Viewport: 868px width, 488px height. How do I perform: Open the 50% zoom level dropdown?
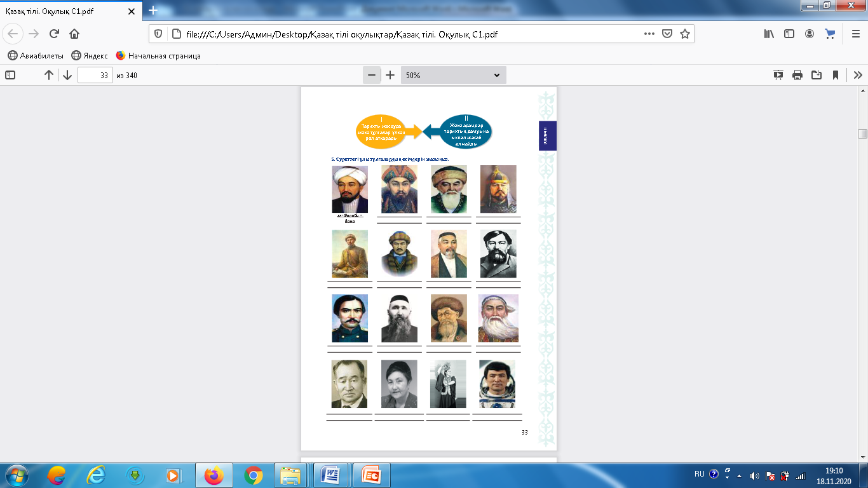(453, 75)
